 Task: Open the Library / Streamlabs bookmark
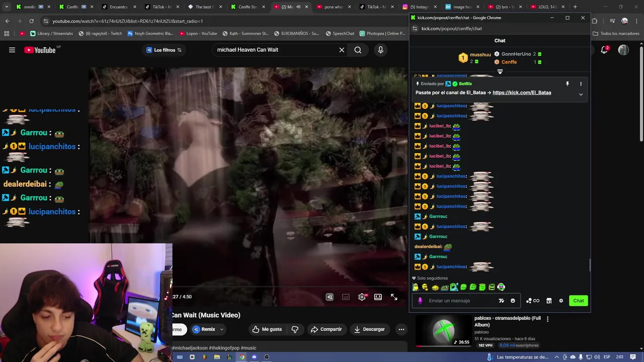[51, 34]
